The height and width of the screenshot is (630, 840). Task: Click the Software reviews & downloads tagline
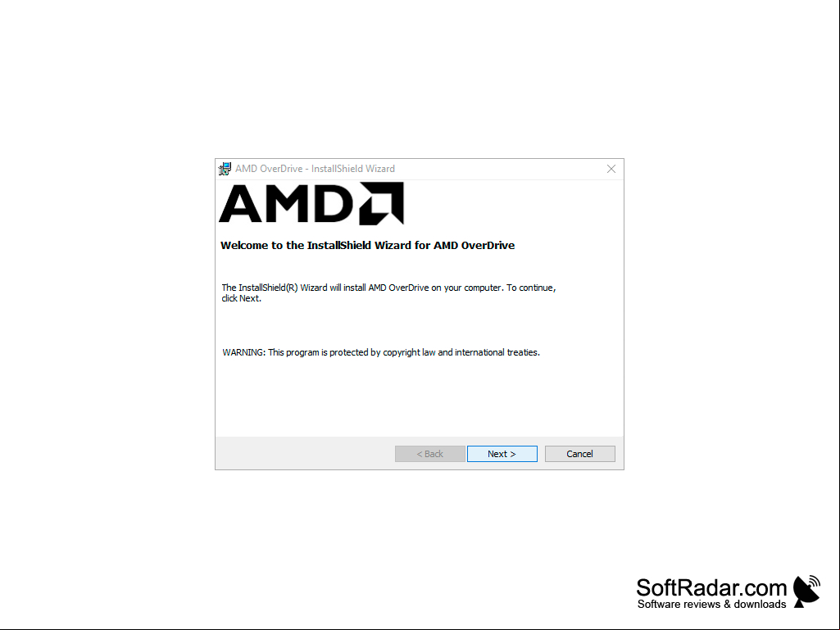[x=711, y=605]
